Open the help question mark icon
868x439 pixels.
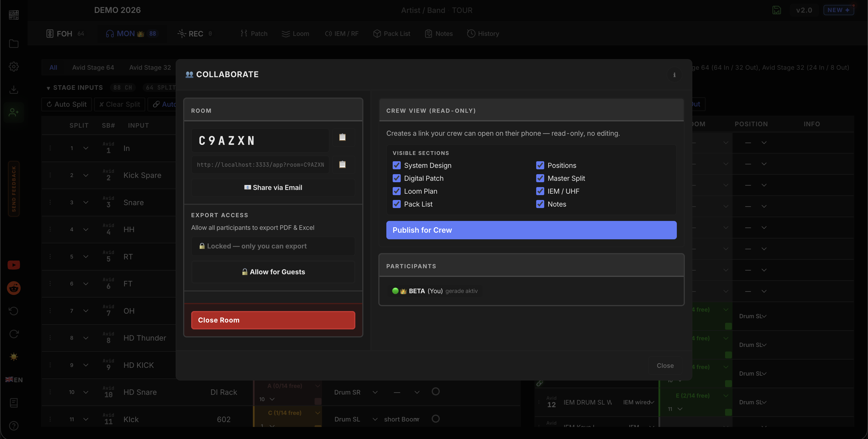click(x=13, y=426)
